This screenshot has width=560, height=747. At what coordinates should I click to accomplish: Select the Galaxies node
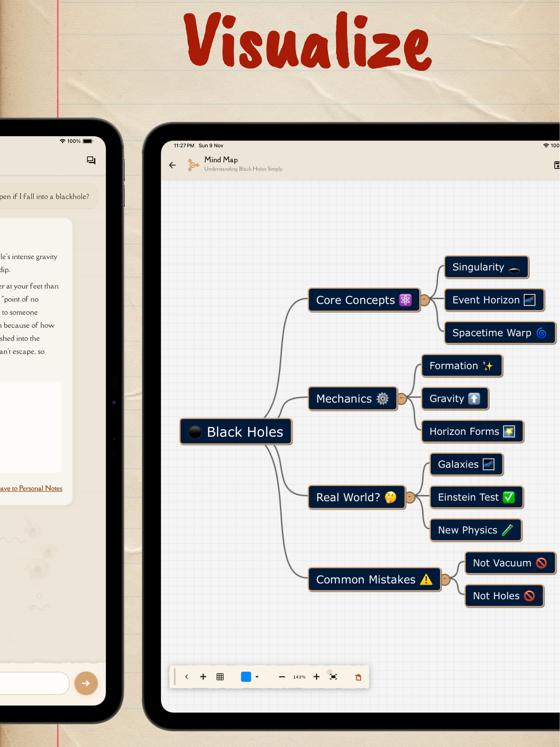click(x=466, y=464)
